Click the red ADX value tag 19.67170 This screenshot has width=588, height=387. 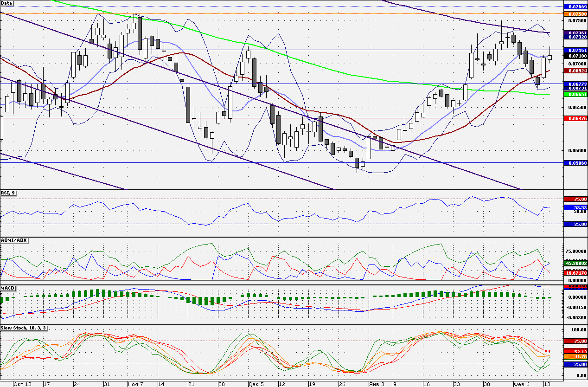coord(575,274)
